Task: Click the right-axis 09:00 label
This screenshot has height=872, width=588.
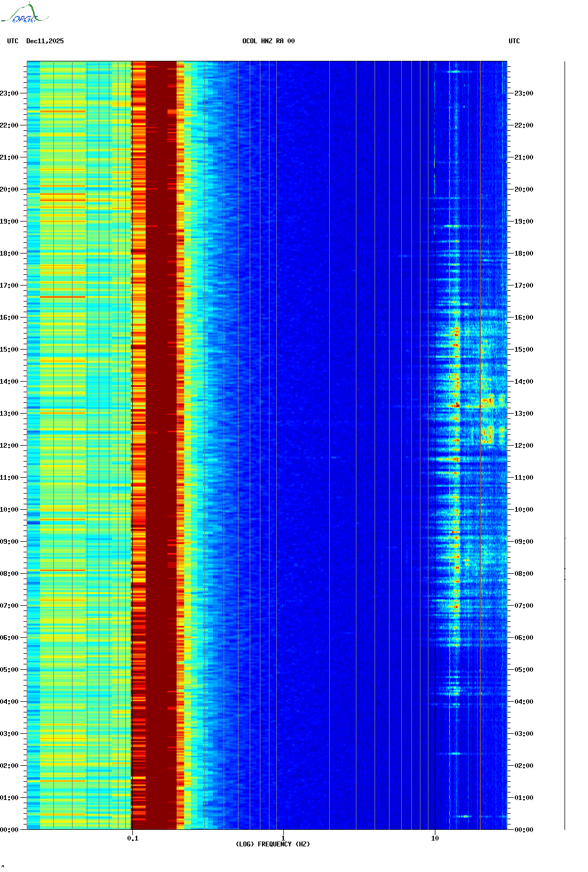Action: click(x=524, y=542)
